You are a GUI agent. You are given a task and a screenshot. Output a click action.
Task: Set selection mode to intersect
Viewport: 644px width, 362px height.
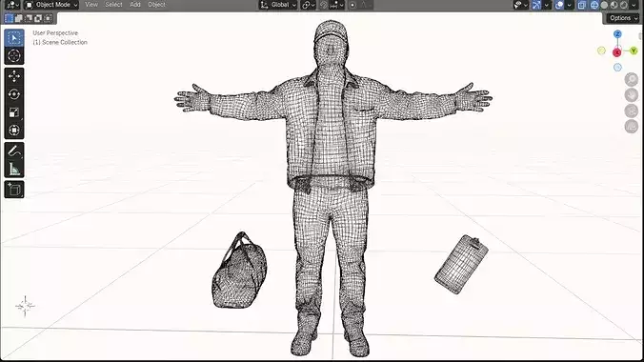(x=48, y=18)
